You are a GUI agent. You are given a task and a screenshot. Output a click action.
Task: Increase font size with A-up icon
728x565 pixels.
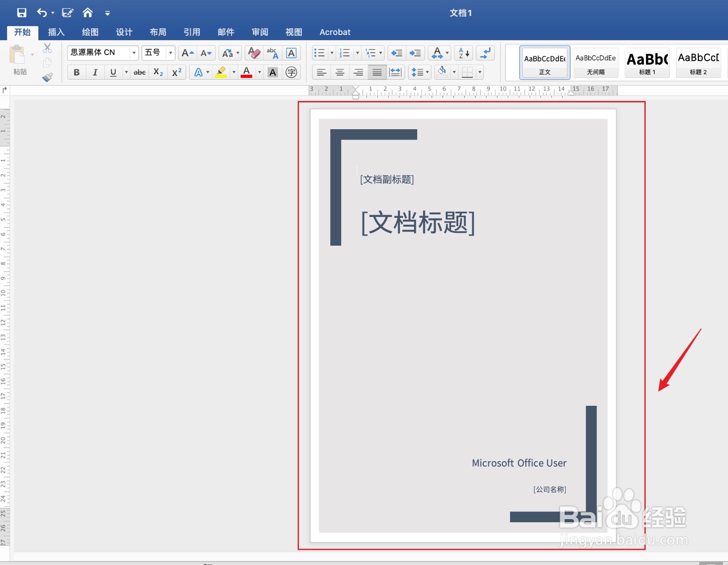pos(187,53)
